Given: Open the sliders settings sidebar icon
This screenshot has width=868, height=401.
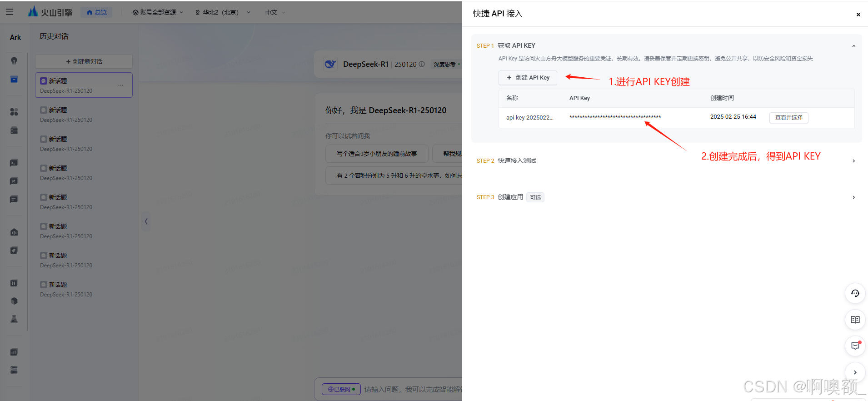Looking at the screenshot, I should [x=14, y=283].
